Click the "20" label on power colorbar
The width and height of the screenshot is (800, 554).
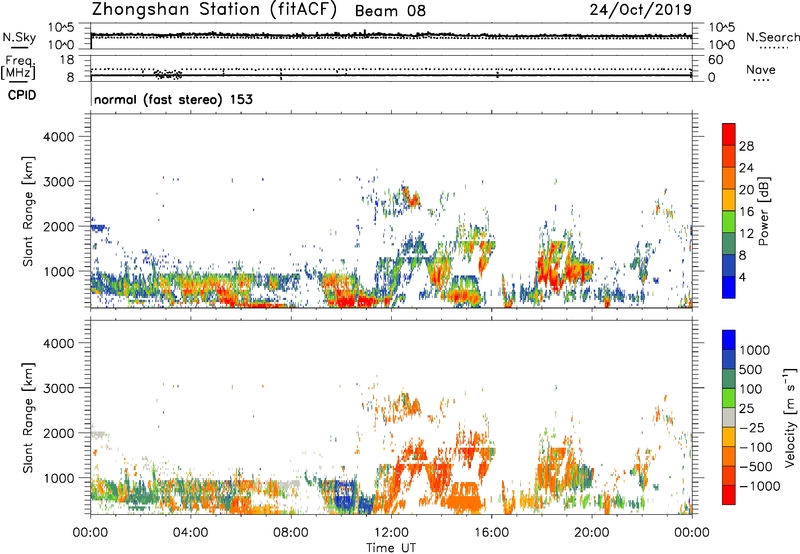[746, 190]
